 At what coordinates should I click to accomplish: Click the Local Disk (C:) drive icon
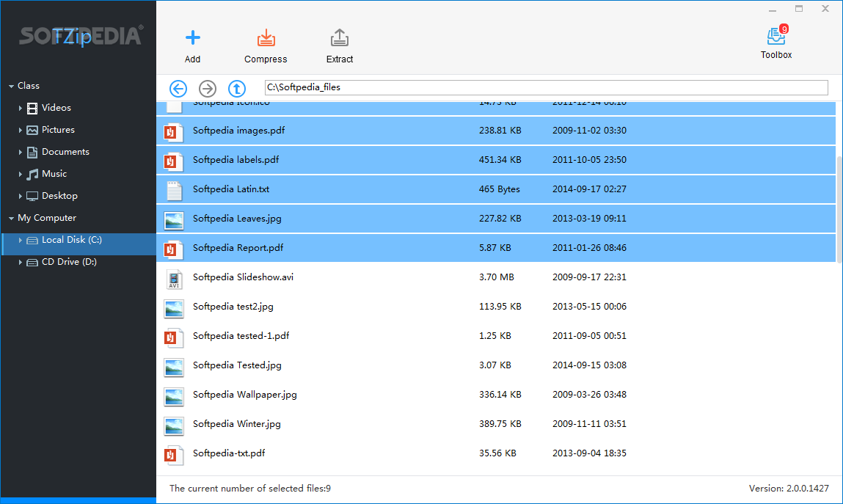32,240
